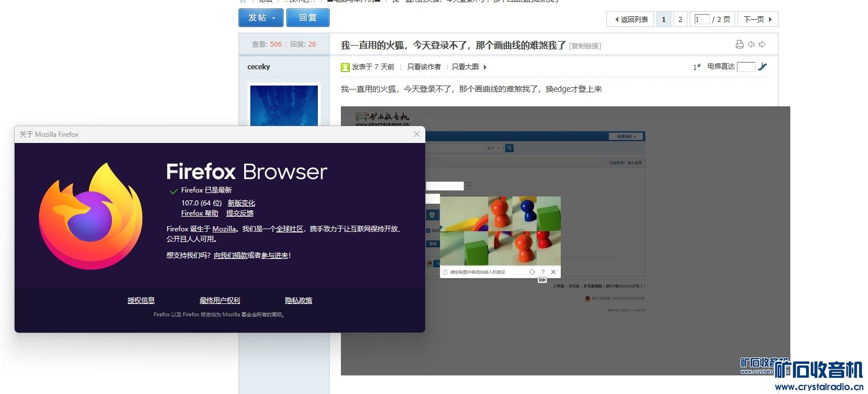868x394 pixels.
Task: Select the 只看大图 view option
Action: click(x=465, y=66)
